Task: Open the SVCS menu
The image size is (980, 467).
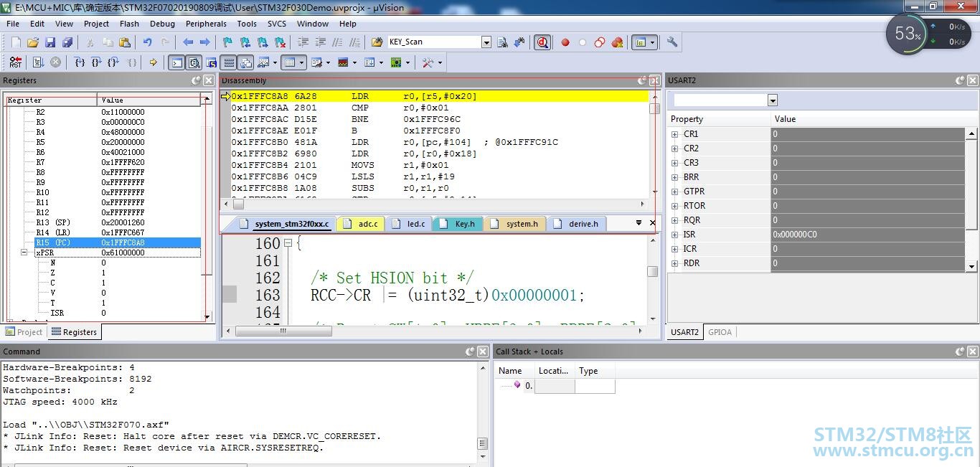Action: pos(277,24)
